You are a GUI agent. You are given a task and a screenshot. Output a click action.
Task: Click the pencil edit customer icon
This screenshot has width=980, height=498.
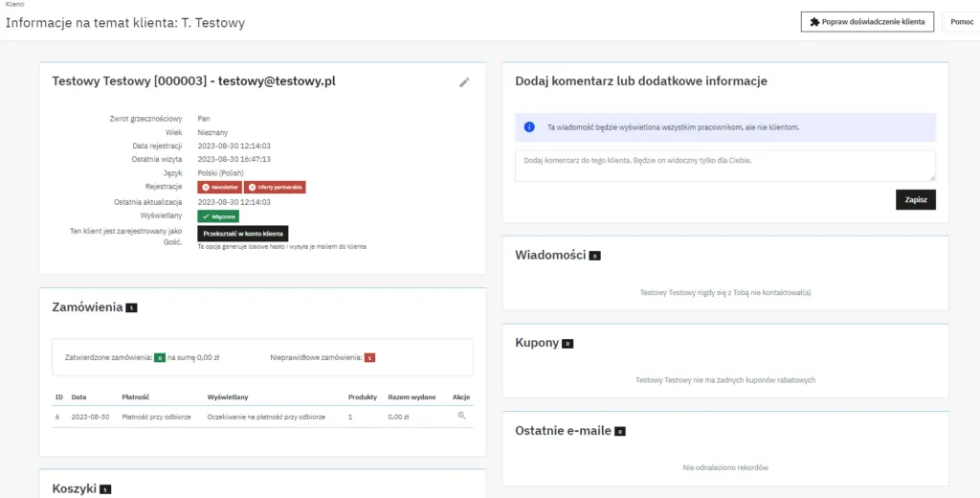pyautogui.click(x=464, y=82)
